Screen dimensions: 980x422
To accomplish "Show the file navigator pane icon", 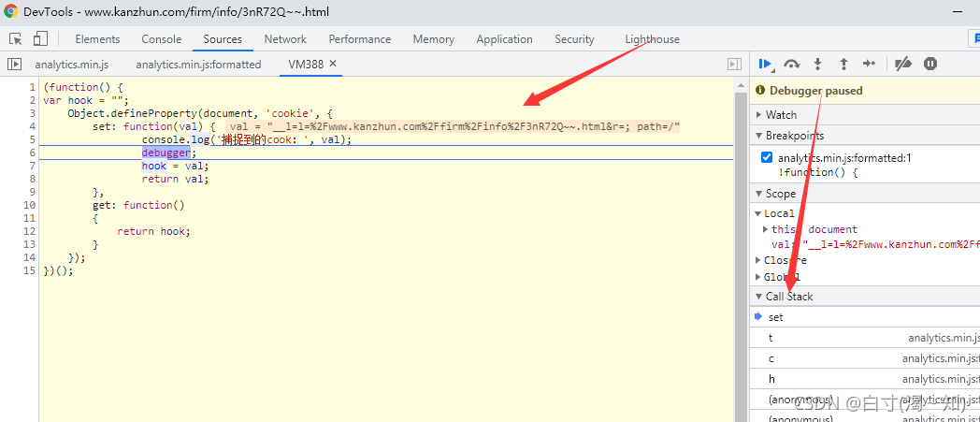I will tap(14, 64).
